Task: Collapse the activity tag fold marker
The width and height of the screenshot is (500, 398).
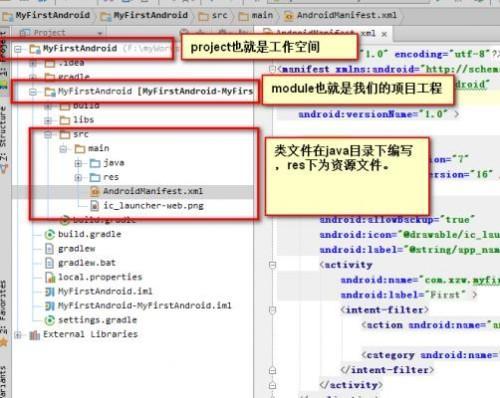Action: 272,265
